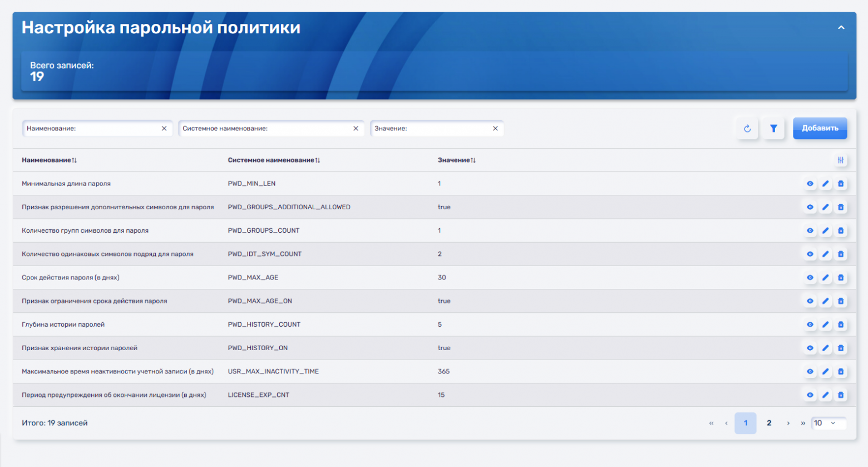View the PWD_GROUPS_ADDITIONAL_ALLOWED row details
The image size is (868, 467).
[x=810, y=207]
